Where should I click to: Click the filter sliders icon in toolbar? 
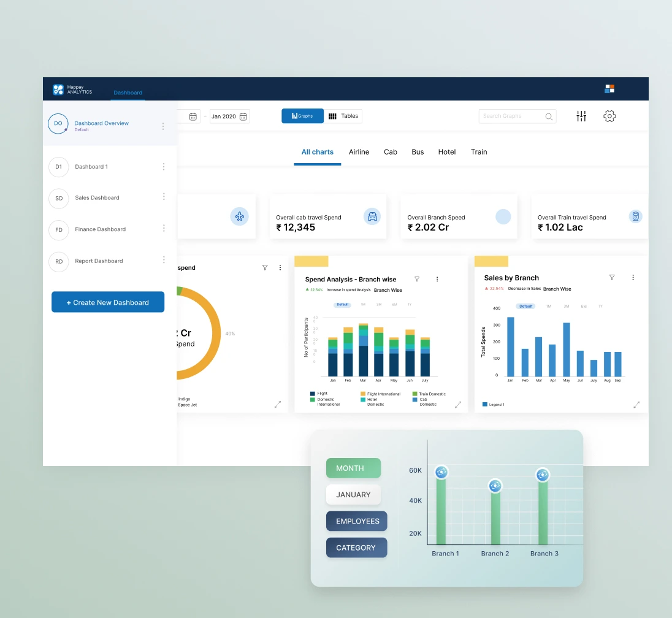[581, 116]
